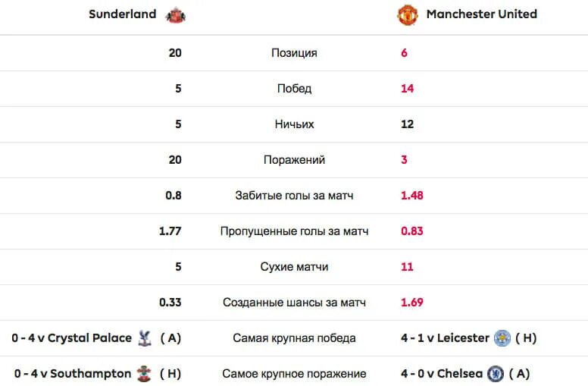The image size is (588, 386).
Task: Click the Самая крупная победа label
Action: click(294, 338)
